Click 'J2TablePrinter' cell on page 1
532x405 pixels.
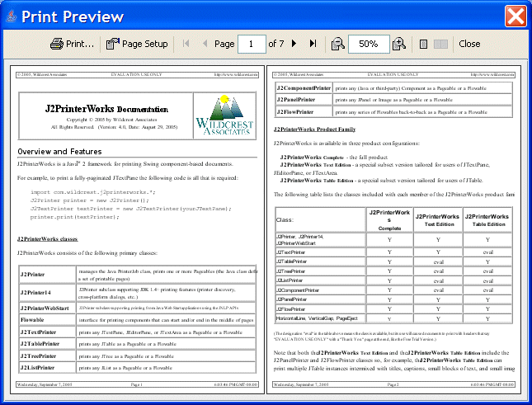tap(47, 344)
